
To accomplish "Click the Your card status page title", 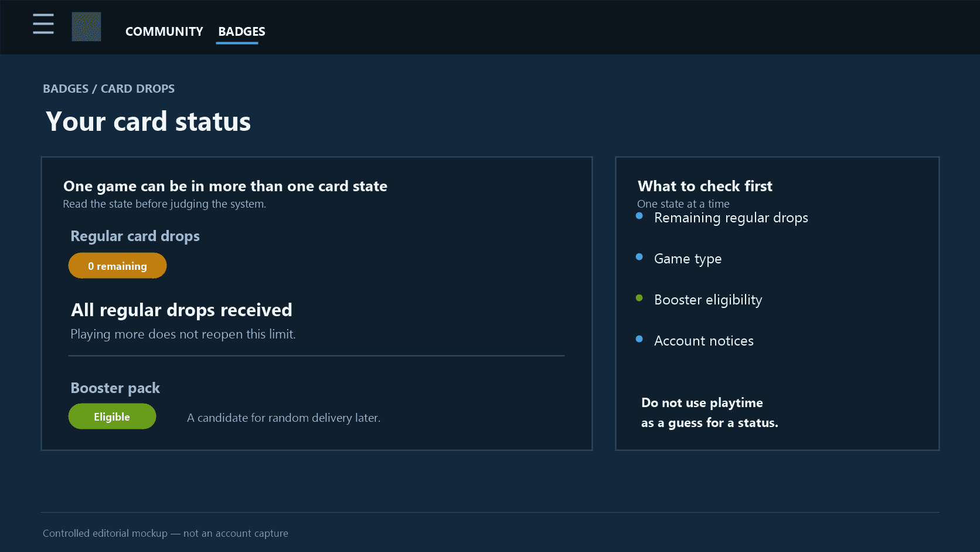I will click(x=148, y=121).
